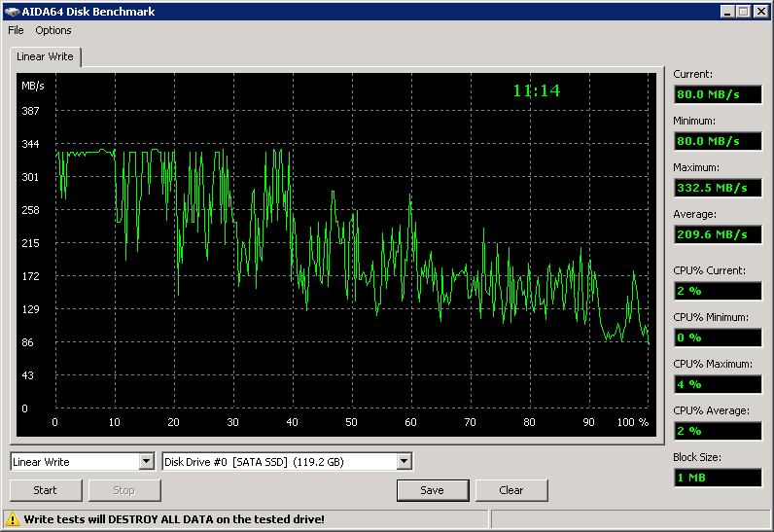This screenshot has width=774, height=532.
Task: Click the CPU% Current 2 % value
Action: pyautogui.click(x=718, y=291)
